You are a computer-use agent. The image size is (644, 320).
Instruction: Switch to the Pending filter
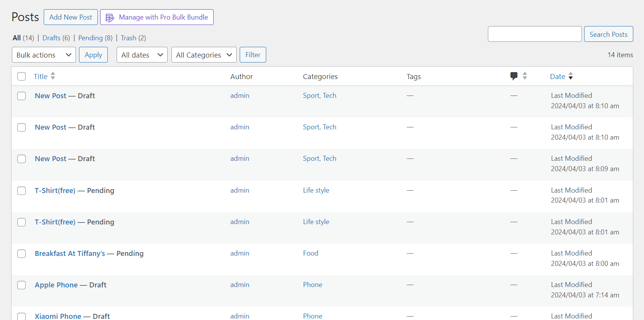tap(91, 38)
